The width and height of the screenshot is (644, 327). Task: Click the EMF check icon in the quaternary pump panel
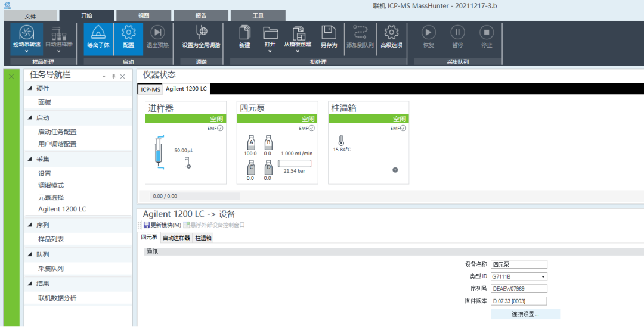(x=312, y=129)
